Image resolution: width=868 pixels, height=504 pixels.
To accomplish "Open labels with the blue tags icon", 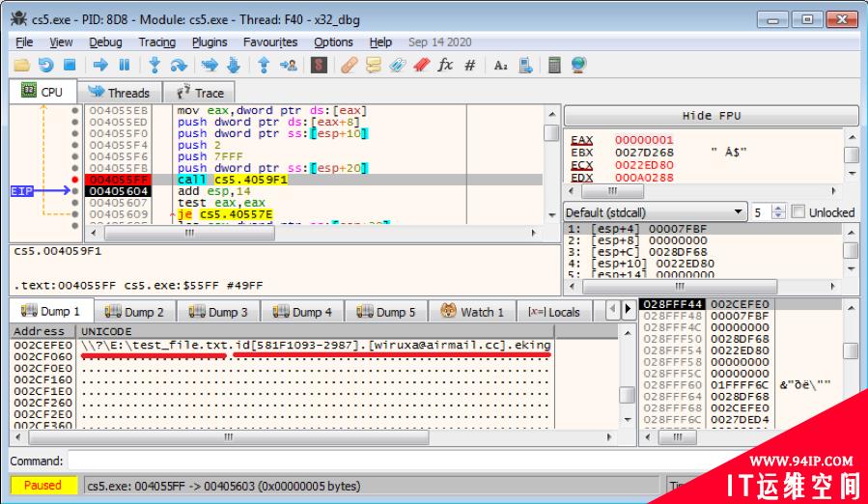I will [x=398, y=66].
